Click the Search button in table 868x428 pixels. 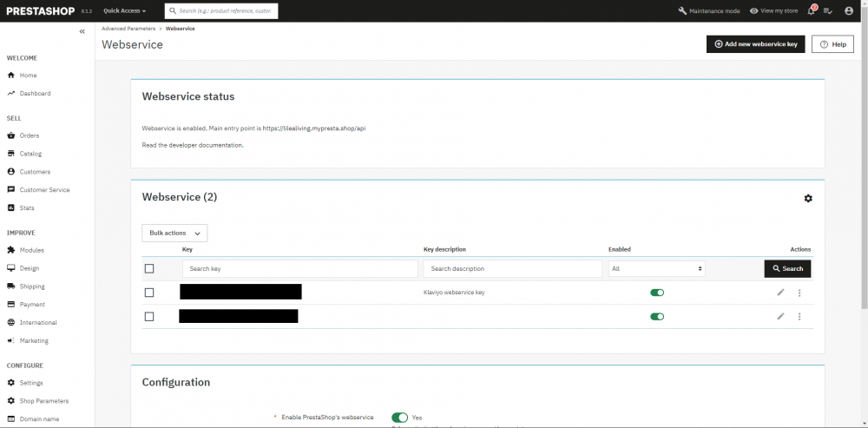(x=788, y=268)
